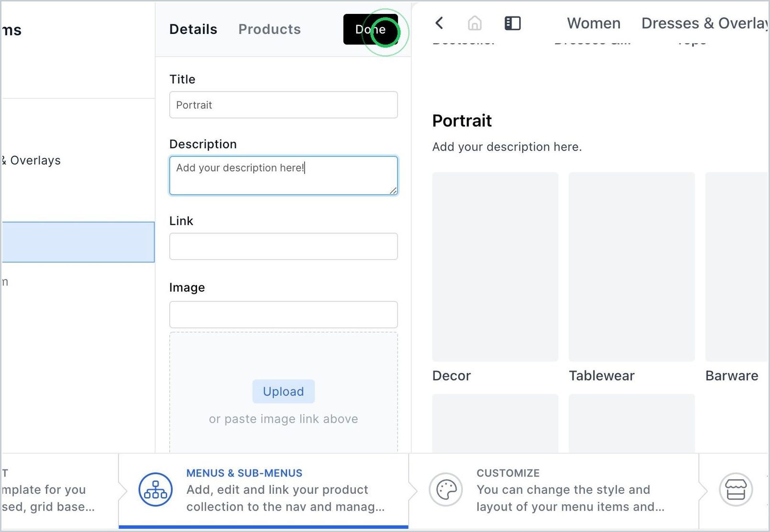
Task: Click preview text 'Add your description here.'
Action: click(507, 147)
